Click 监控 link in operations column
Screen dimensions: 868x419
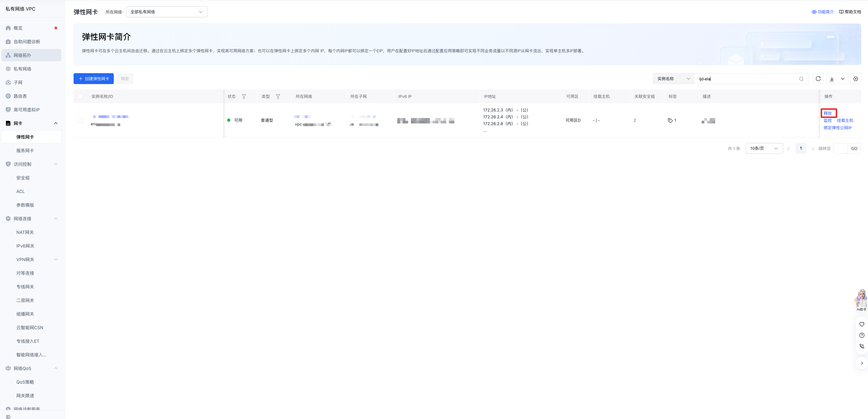click(828, 120)
